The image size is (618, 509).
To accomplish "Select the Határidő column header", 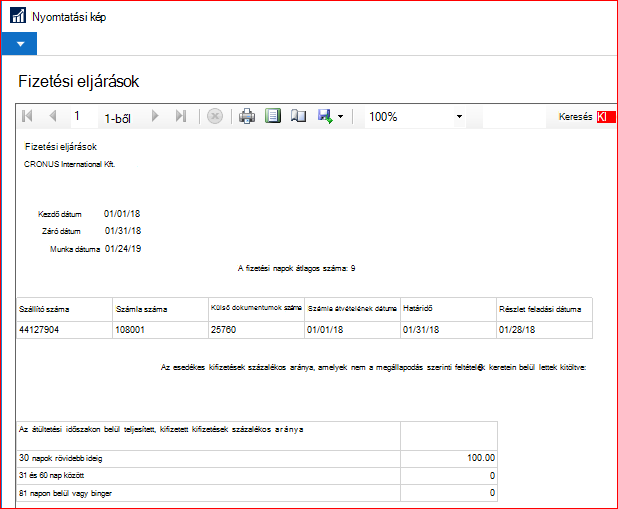I will tap(449, 310).
